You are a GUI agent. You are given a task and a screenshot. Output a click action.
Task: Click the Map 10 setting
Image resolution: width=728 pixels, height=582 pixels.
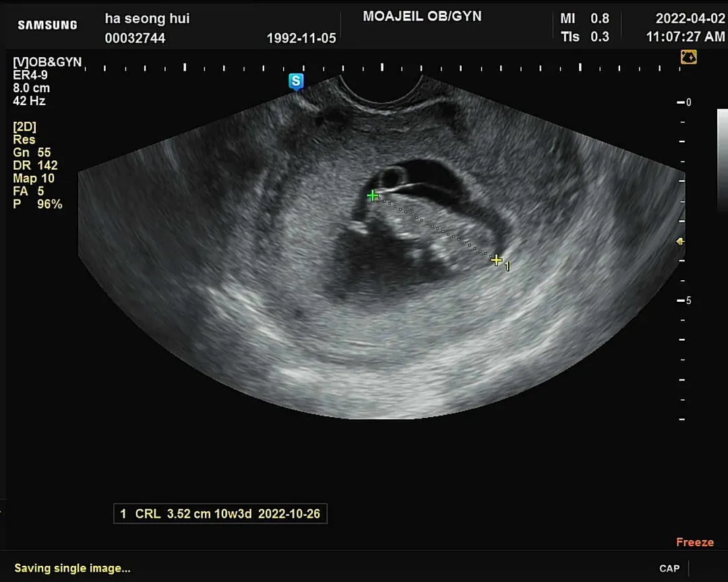click(x=34, y=179)
